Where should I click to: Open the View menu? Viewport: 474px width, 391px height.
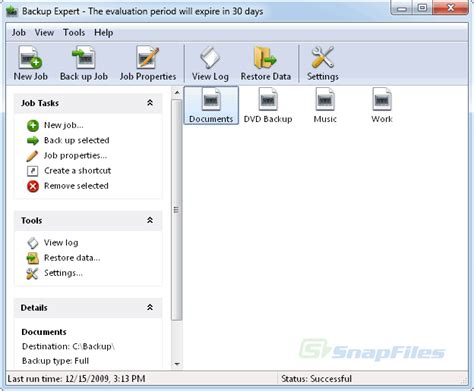click(x=44, y=33)
